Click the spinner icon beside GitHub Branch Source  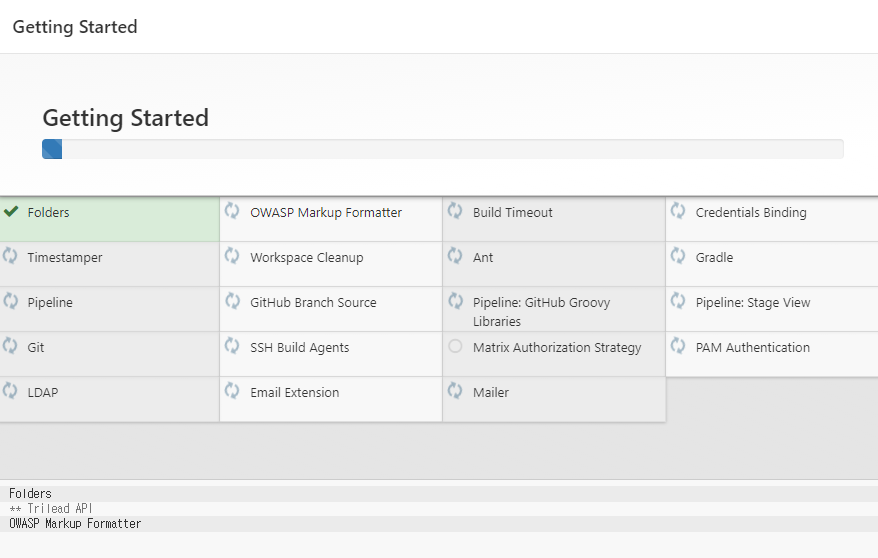coord(232,301)
